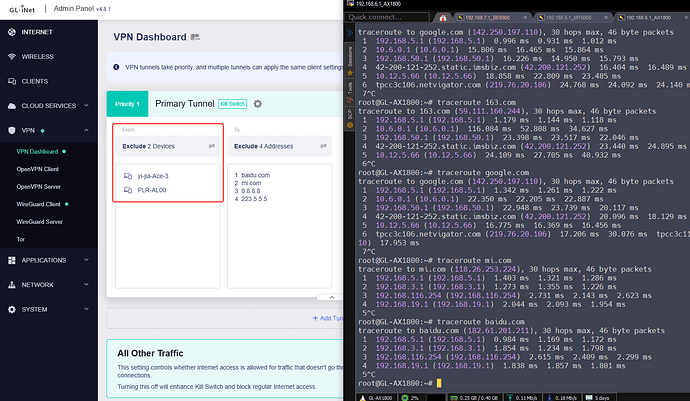This screenshot has width=690, height=401.
Task: Click the All Other Traffic heading
Action: (150, 353)
